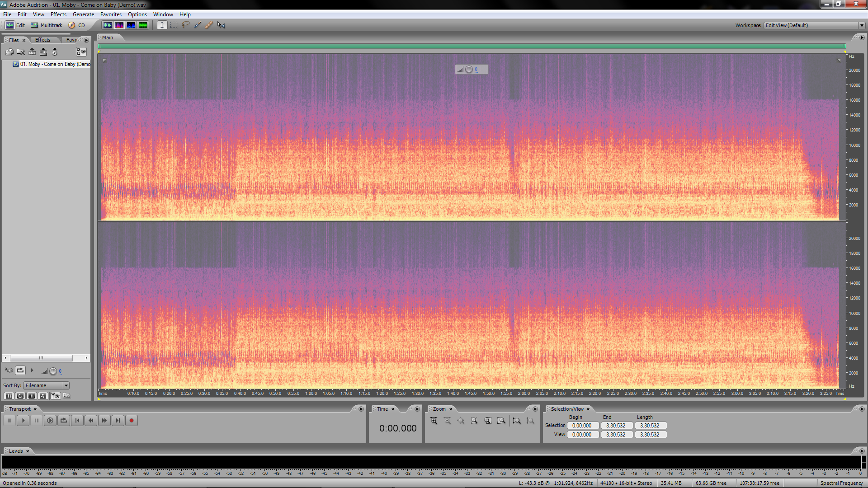Select the Effects Paintbrush tool
Image resolution: width=868 pixels, height=488 pixels.
(x=198, y=25)
